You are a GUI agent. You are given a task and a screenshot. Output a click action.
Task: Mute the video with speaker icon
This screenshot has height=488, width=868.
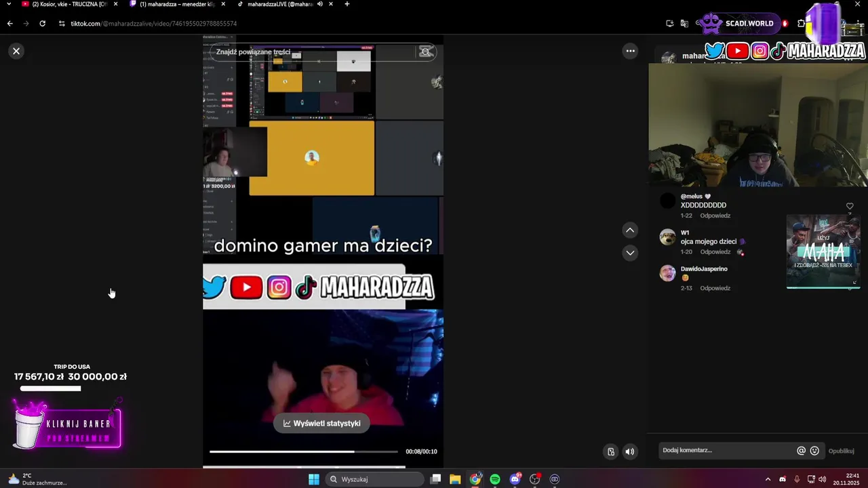[630, 451]
